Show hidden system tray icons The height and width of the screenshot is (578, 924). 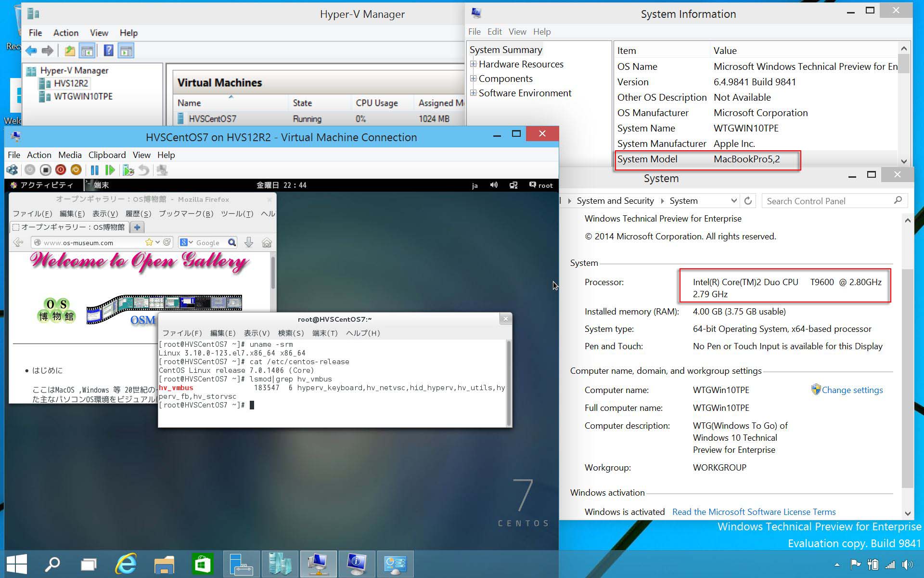[x=837, y=565]
